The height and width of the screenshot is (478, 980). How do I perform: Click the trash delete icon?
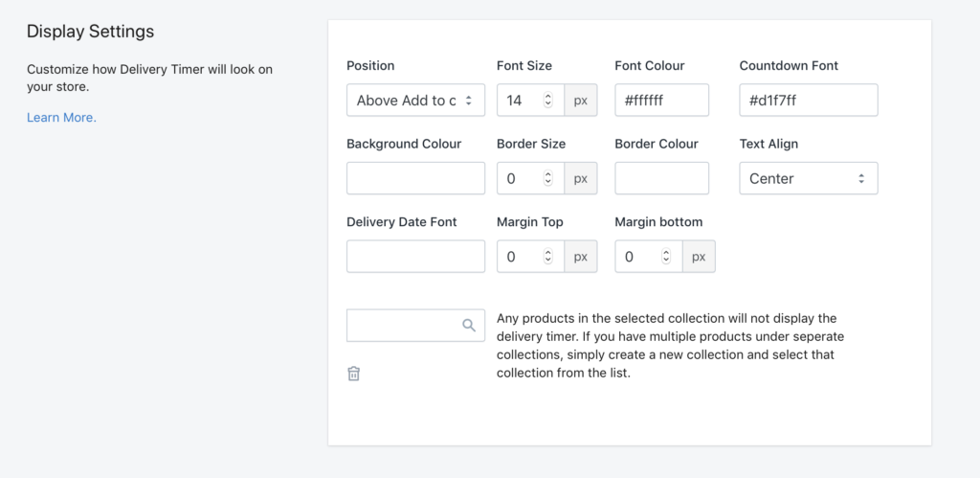tap(354, 374)
